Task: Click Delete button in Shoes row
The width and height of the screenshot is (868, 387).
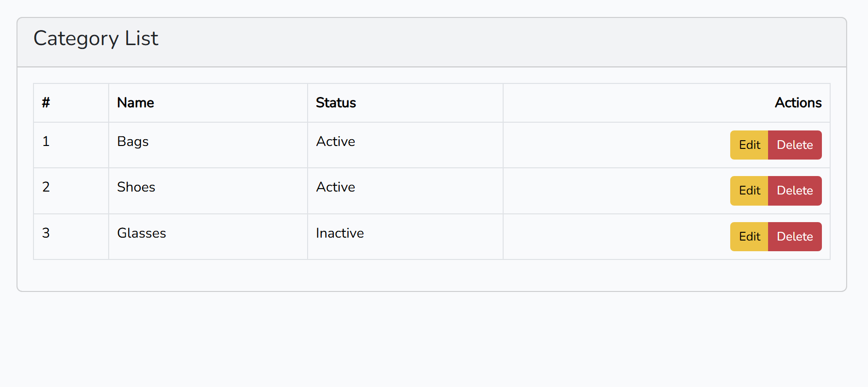Action: [x=795, y=191]
